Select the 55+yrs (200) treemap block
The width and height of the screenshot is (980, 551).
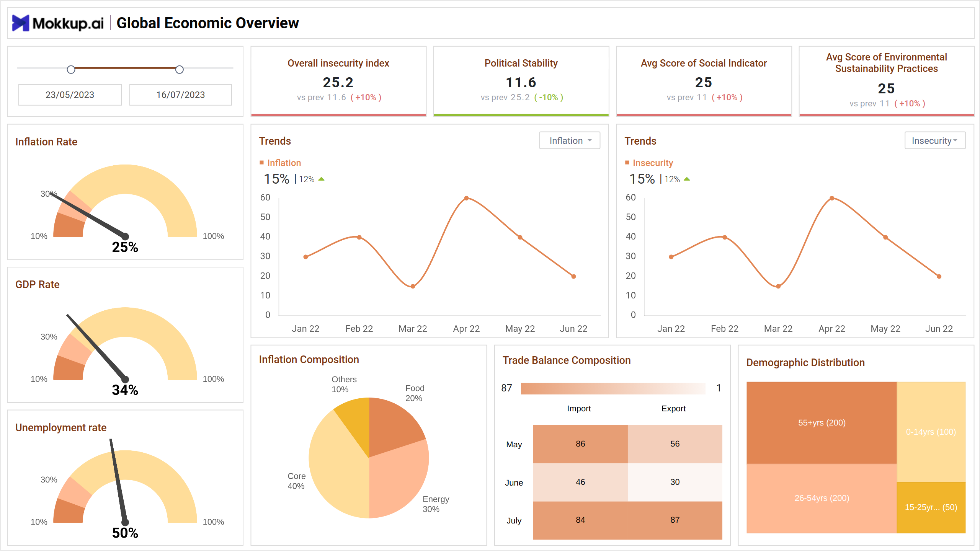pyautogui.click(x=822, y=423)
